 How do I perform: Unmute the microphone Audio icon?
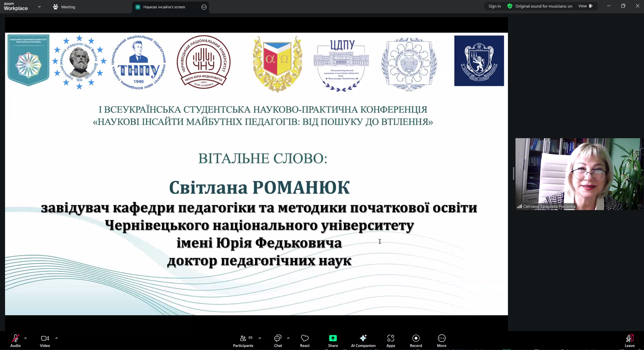[x=15, y=338]
